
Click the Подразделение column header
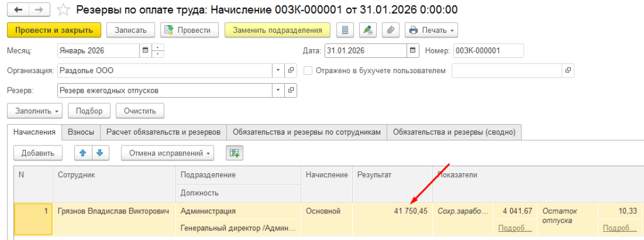[238, 175]
